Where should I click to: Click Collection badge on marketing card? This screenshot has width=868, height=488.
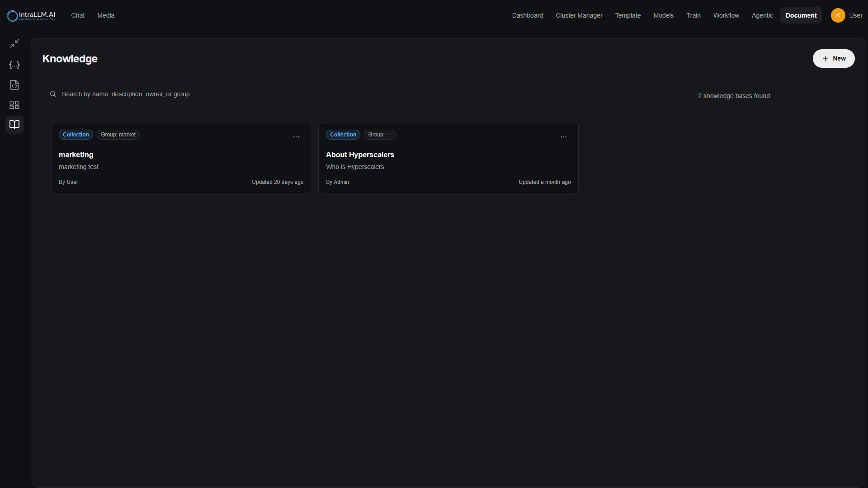click(76, 135)
